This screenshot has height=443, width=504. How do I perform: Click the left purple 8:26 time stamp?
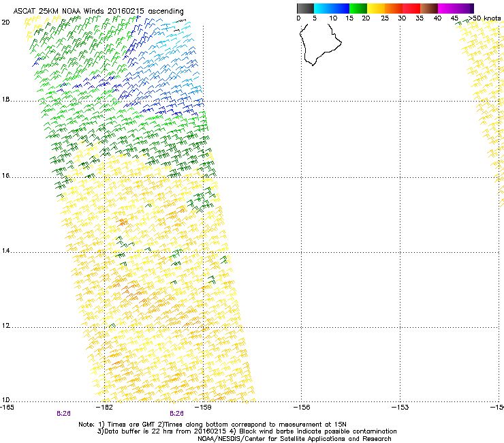(x=63, y=414)
